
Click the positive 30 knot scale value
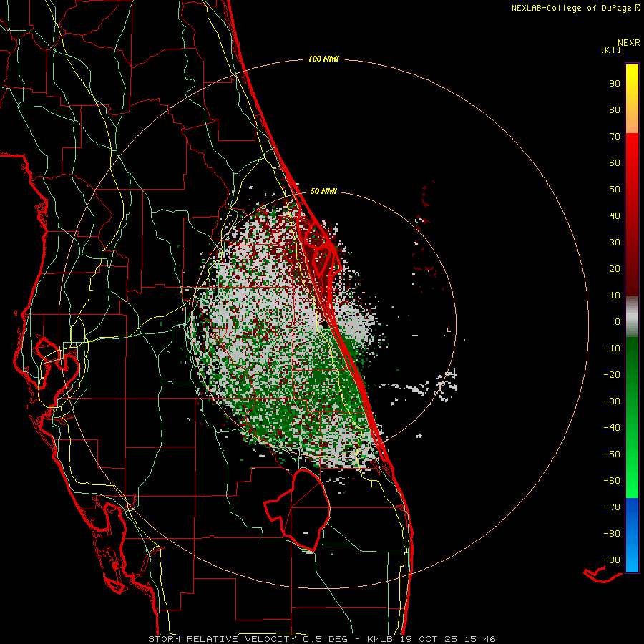[x=615, y=243]
